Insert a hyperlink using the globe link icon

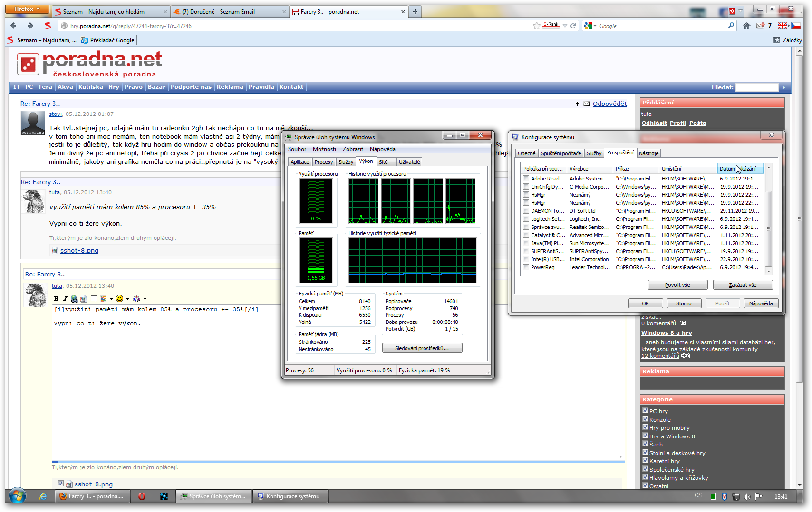74,299
